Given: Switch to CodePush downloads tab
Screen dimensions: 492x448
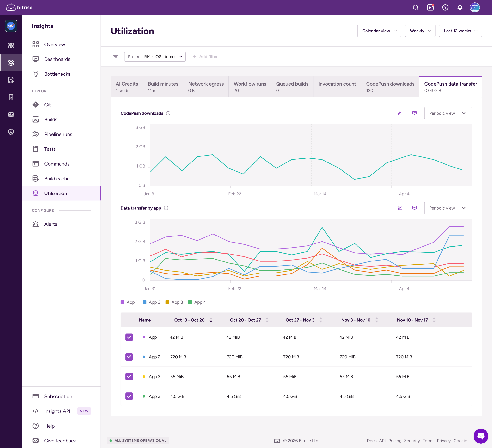Looking at the screenshot, I should click(390, 87).
